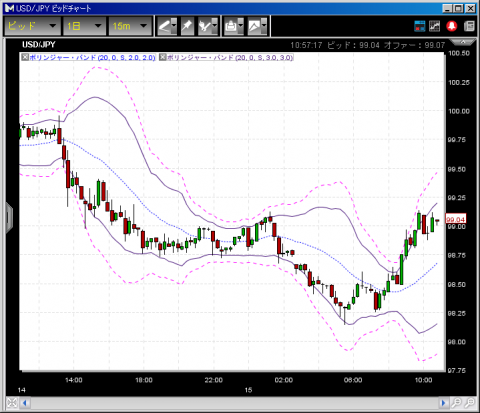Viewport: 480px width, 413px height.
Task: Expand the print/save options arrow
Action: pos(241,26)
